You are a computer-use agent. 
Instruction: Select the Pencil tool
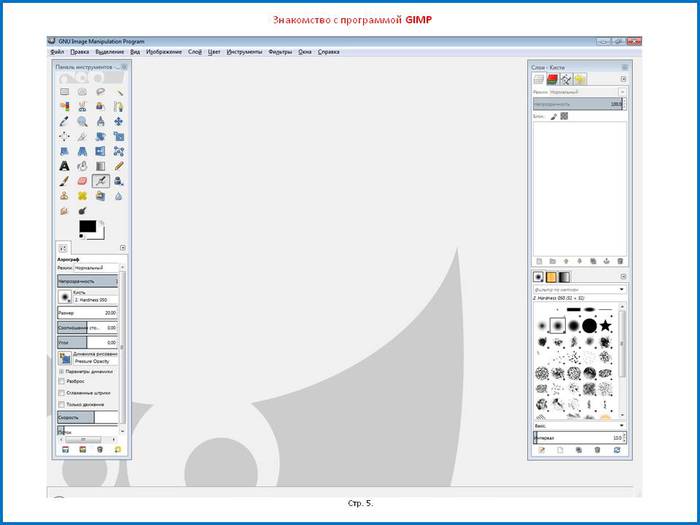click(x=119, y=166)
